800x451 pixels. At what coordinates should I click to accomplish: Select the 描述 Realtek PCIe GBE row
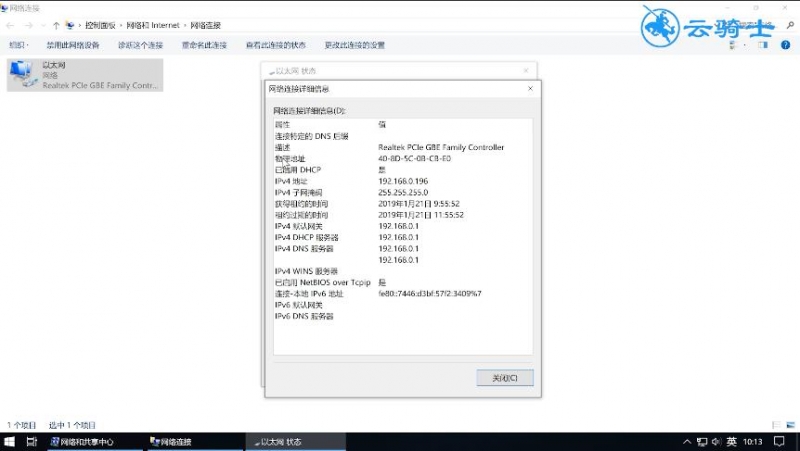(403, 147)
